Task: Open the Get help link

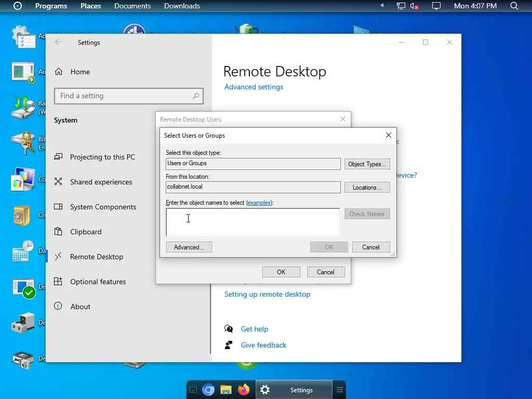Action: click(255, 329)
